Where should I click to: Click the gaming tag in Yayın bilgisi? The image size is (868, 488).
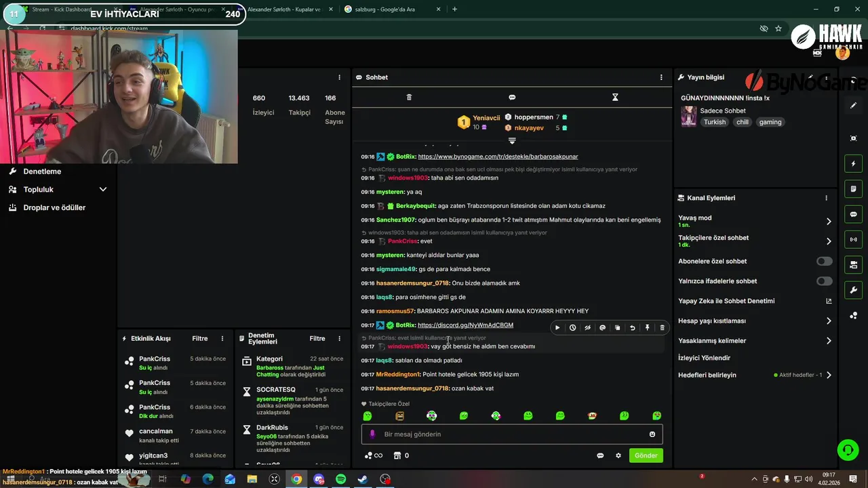(x=770, y=122)
